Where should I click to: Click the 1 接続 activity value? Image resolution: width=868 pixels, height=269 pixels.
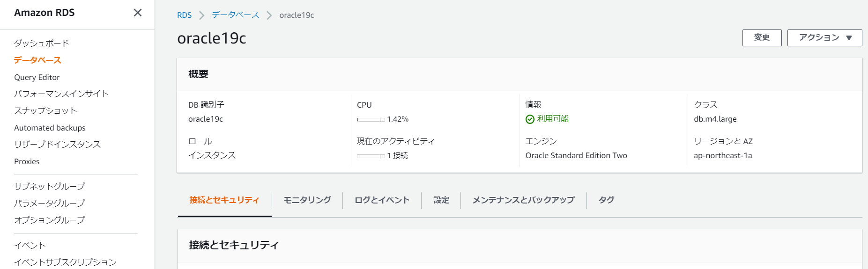click(397, 155)
